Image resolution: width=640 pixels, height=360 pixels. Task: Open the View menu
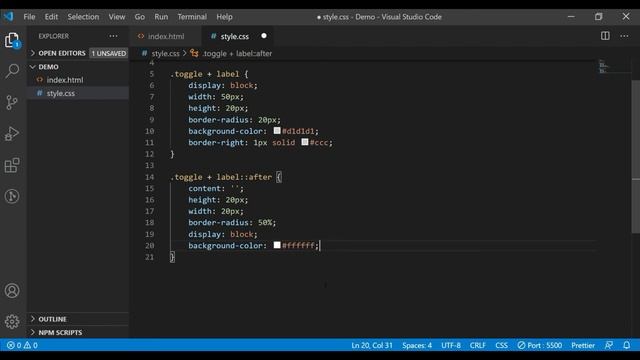click(117, 17)
